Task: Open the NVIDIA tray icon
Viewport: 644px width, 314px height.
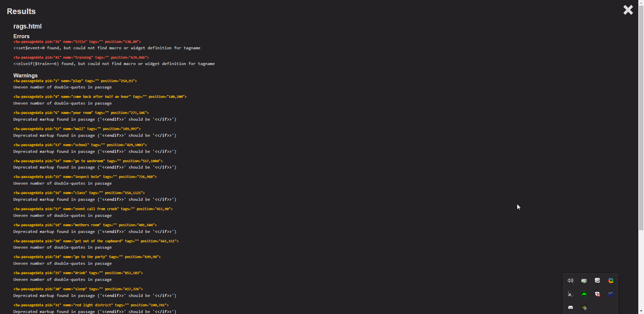Action: [584, 308]
